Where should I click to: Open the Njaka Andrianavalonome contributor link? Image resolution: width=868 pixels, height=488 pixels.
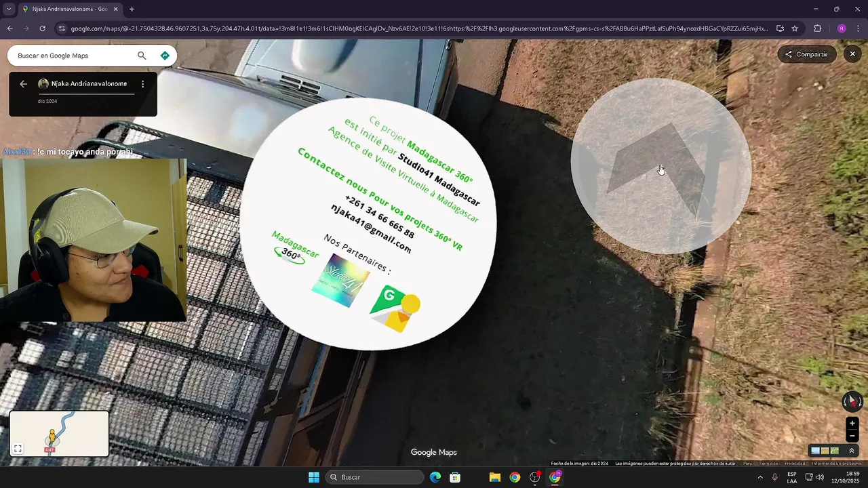[x=89, y=84]
